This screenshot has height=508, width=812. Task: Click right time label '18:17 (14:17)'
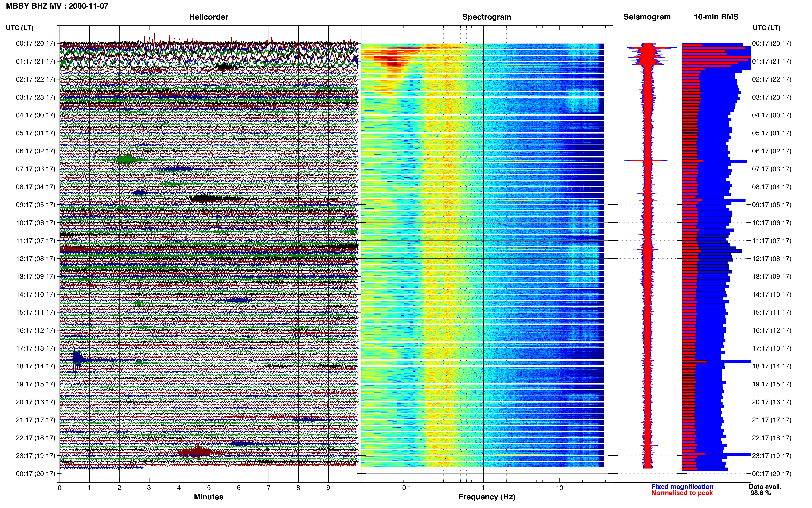point(772,366)
